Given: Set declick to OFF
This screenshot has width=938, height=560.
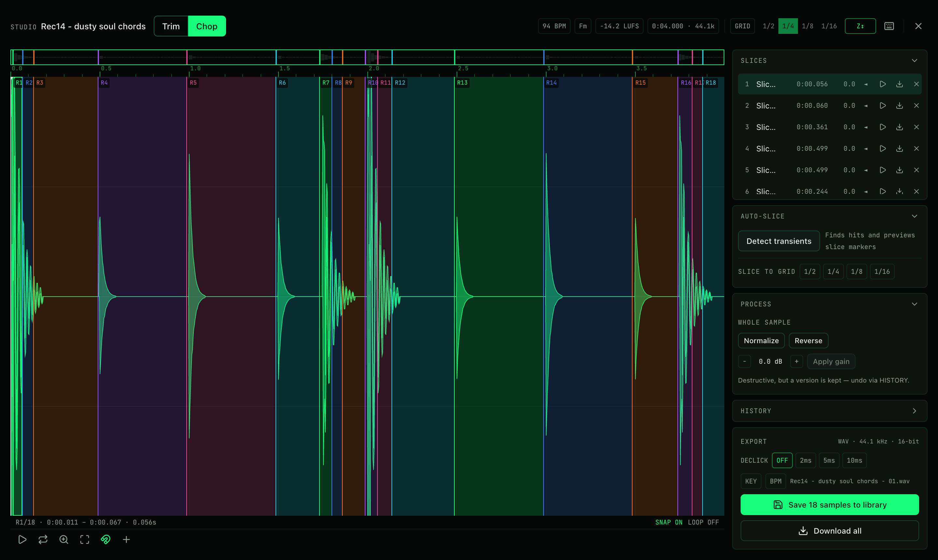Looking at the screenshot, I should [782, 460].
